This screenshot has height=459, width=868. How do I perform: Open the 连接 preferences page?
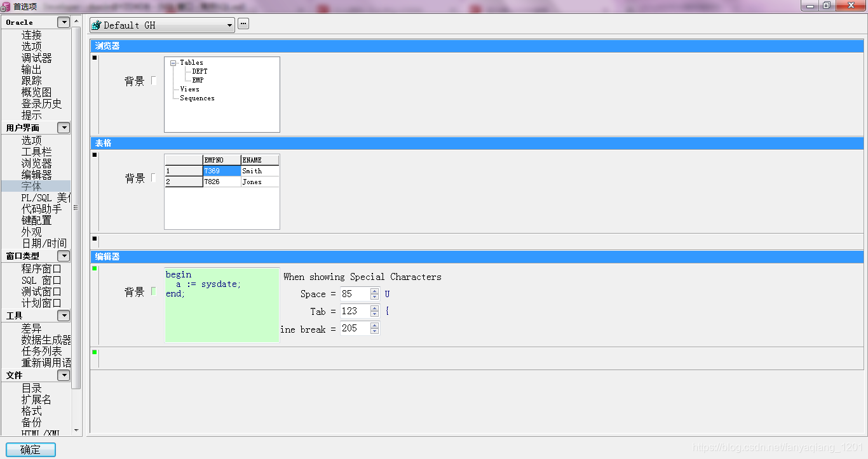[32, 35]
